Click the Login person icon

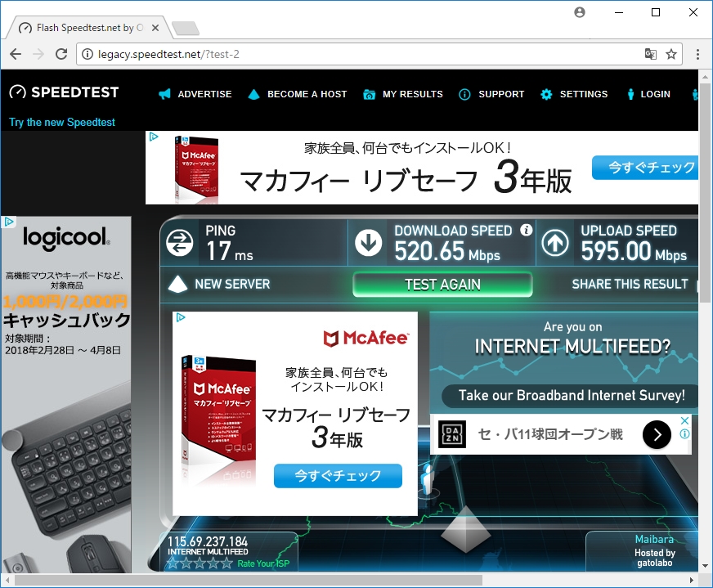pyautogui.click(x=630, y=94)
